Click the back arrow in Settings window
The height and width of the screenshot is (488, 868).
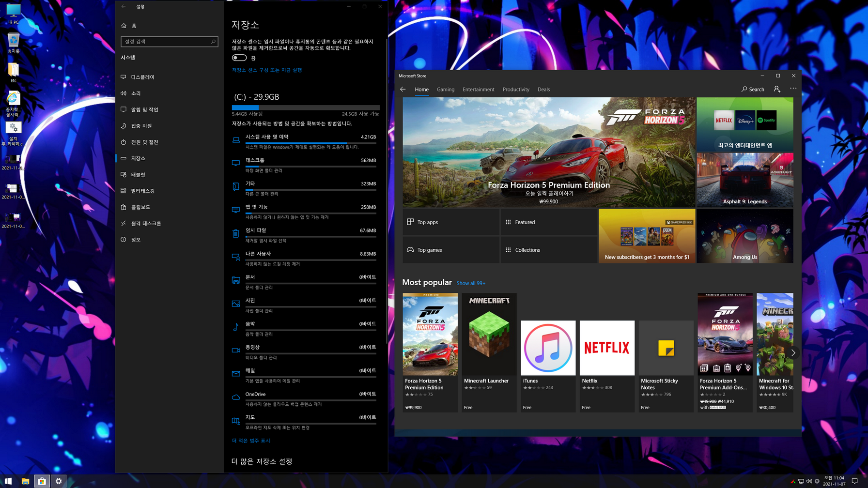click(124, 6)
